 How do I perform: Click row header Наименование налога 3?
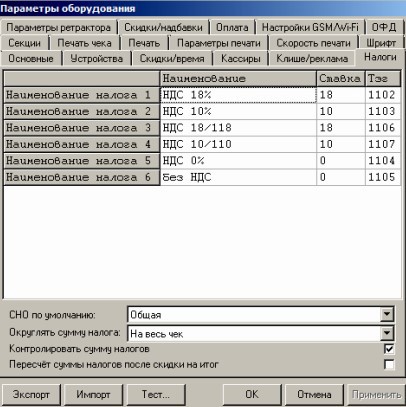82,128
